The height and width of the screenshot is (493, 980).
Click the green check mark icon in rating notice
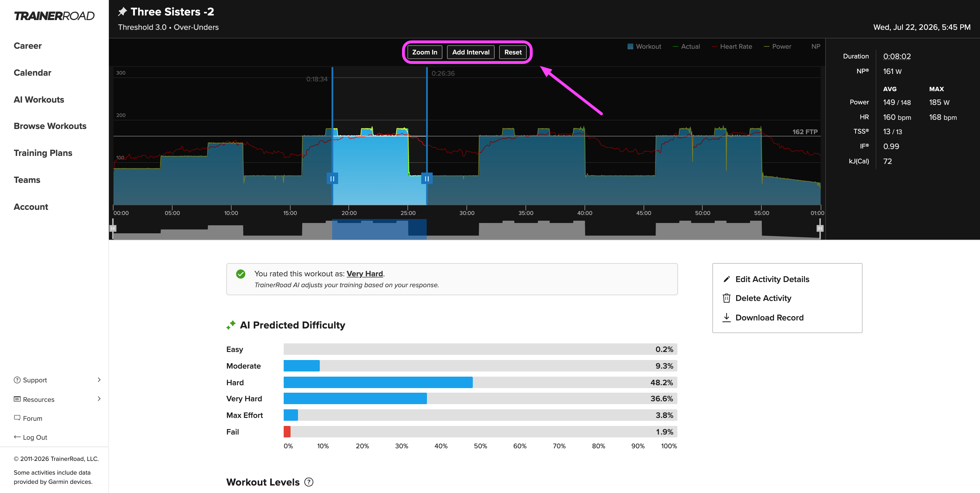pos(240,274)
